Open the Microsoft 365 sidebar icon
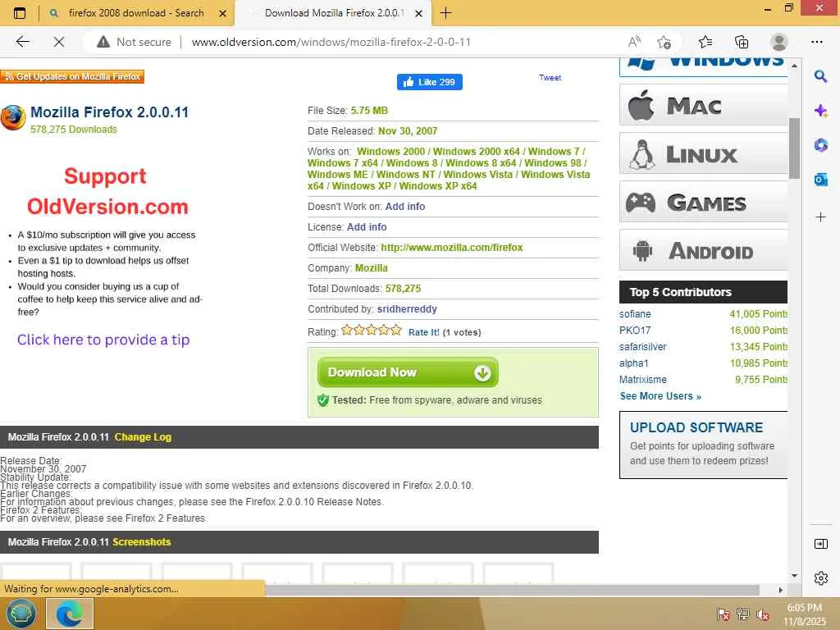 (820, 145)
